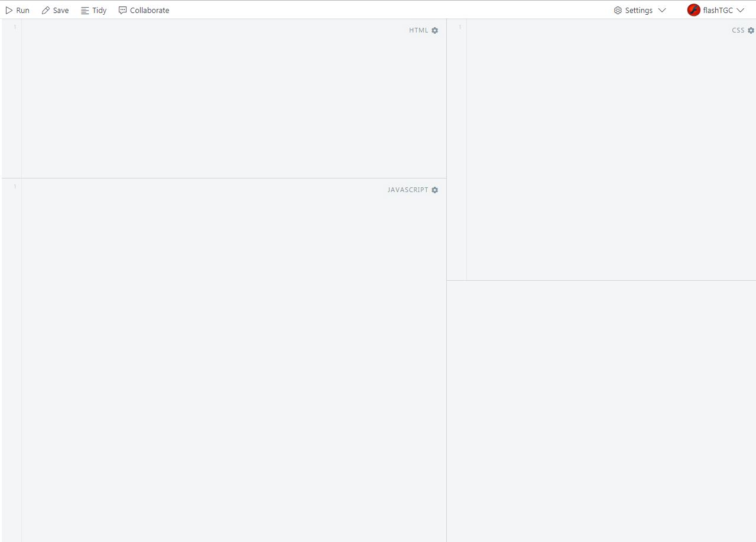Image resolution: width=756 pixels, height=542 pixels.
Task: Click line number 1 in the HTML editor
Action: coord(15,27)
